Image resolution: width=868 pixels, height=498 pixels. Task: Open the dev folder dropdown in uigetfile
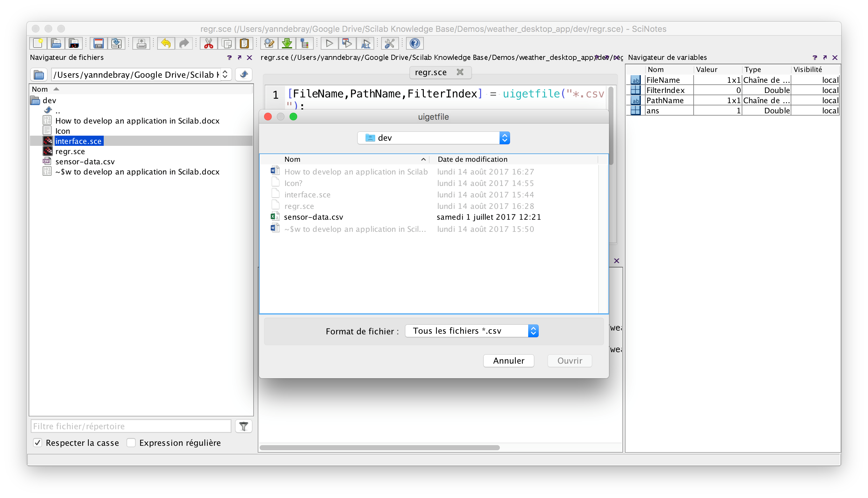click(x=433, y=138)
